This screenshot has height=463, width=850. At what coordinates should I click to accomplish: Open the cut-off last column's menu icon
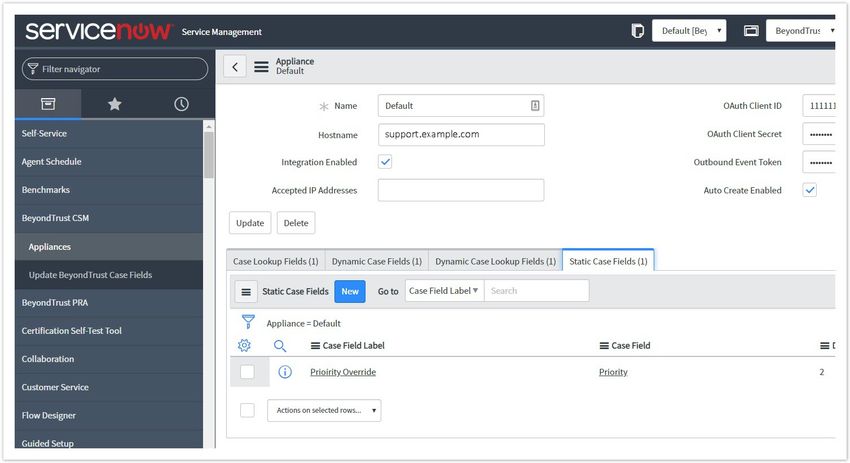pos(824,346)
